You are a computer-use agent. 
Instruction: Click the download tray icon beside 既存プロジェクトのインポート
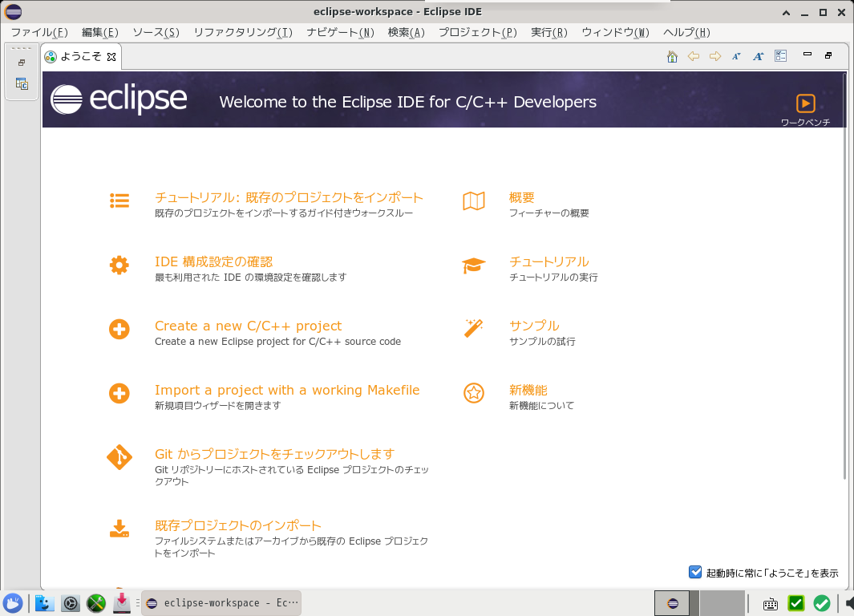119,529
